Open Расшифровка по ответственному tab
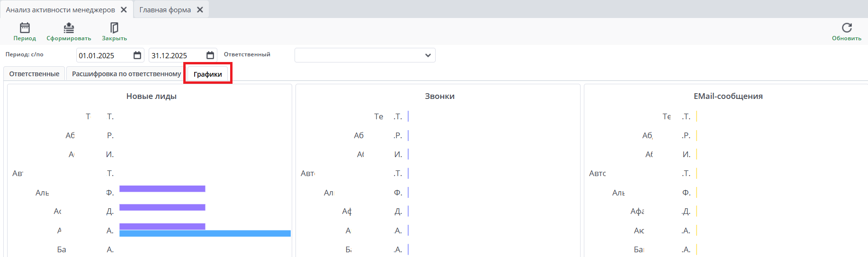 click(x=126, y=74)
